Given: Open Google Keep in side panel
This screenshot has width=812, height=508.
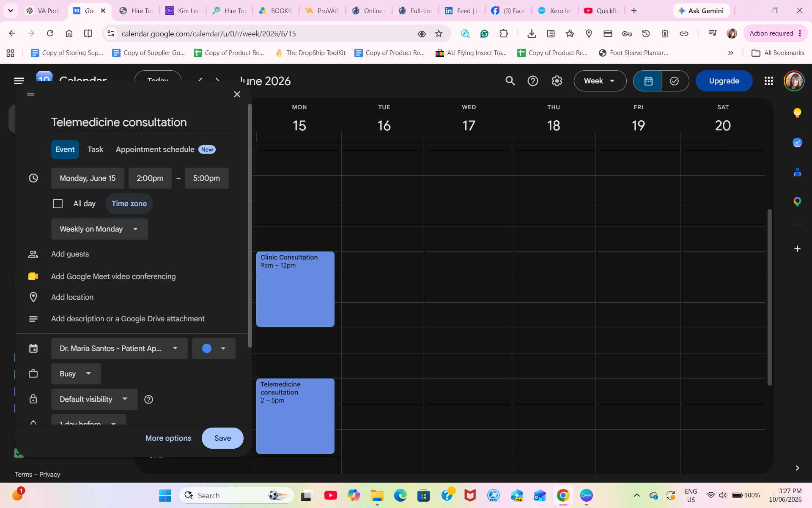Looking at the screenshot, I should (x=797, y=113).
